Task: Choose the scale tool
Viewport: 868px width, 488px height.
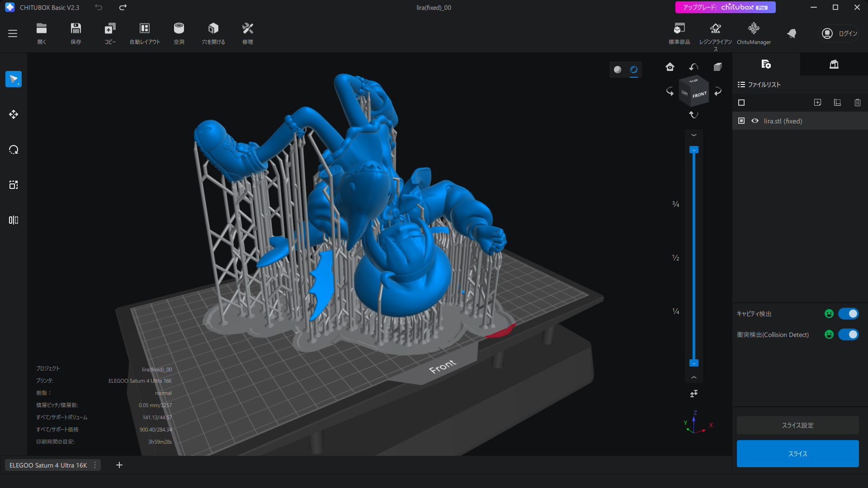Action: point(14,185)
